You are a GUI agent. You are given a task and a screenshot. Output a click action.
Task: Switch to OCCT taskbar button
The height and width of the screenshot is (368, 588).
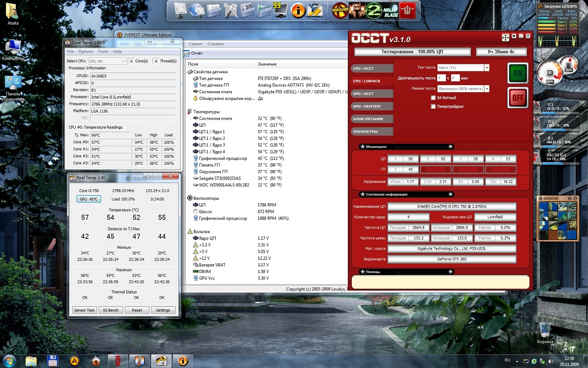(x=118, y=361)
